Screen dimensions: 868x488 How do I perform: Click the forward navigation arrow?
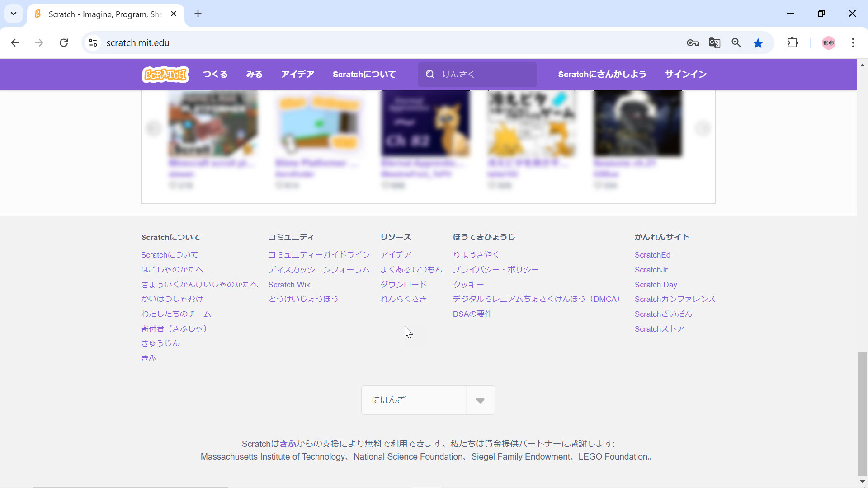(39, 43)
